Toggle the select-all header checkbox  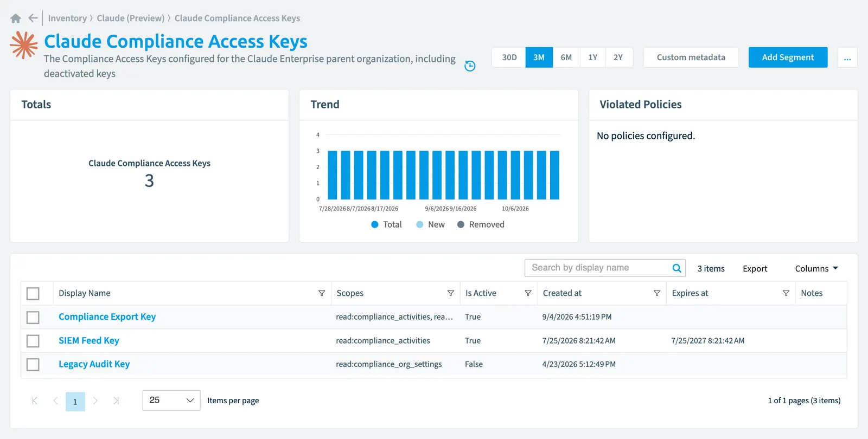tap(33, 294)
